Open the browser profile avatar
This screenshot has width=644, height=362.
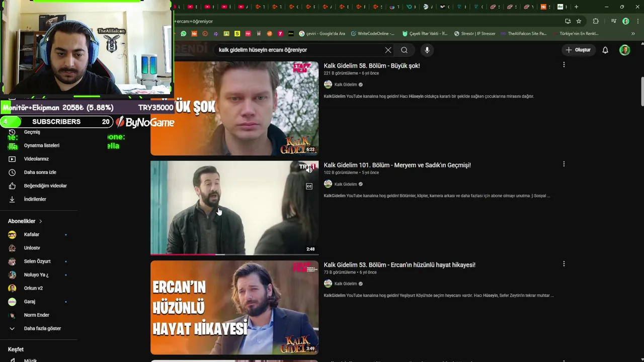[x=625, y=21]
